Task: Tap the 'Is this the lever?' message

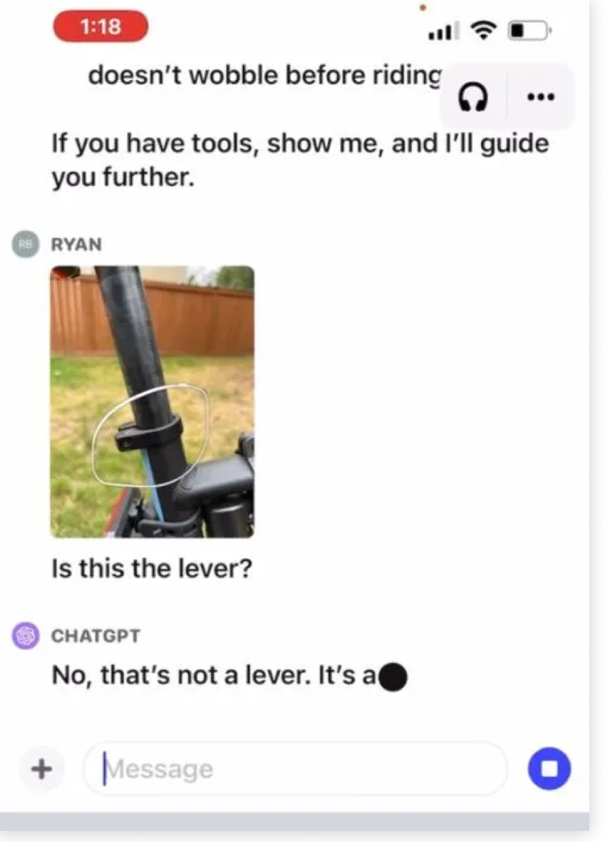Action: pos(151,569)
